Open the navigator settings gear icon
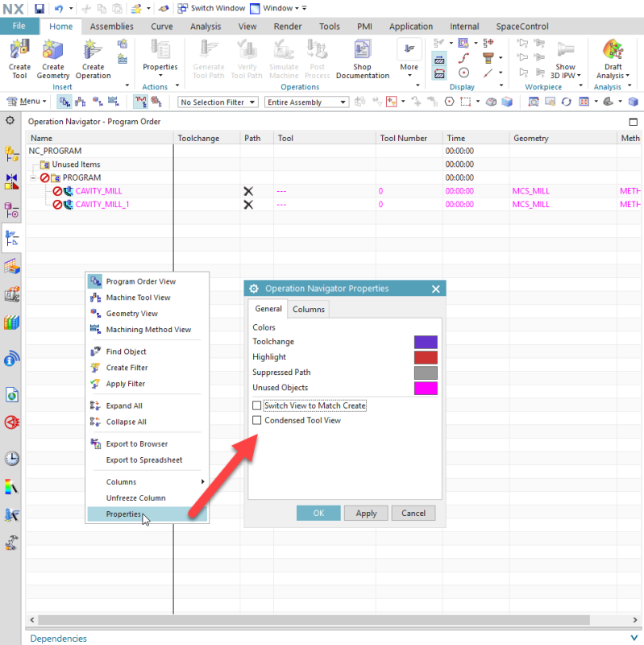The width and height of the screenshot is (644, 645). [x=10, y=120]
